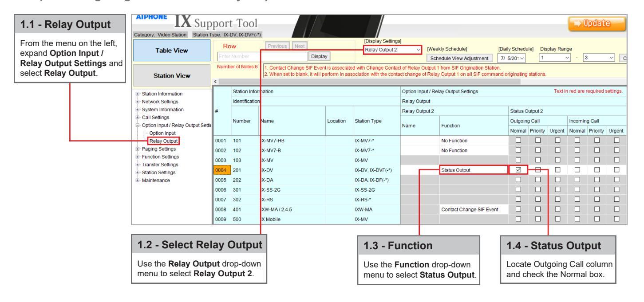644x302 pixels.
Task: Expand System Information tree node
Action: click(x=138, y=110)
